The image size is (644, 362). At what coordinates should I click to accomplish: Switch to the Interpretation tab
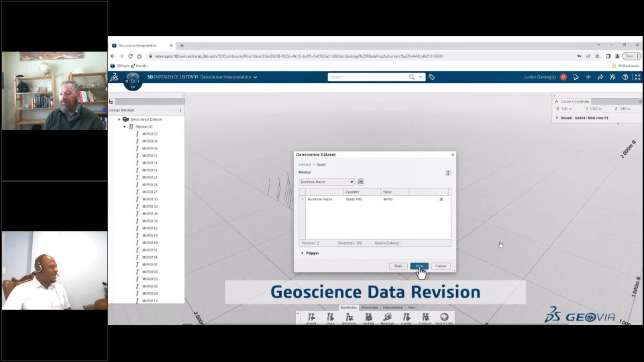(392, 308)
